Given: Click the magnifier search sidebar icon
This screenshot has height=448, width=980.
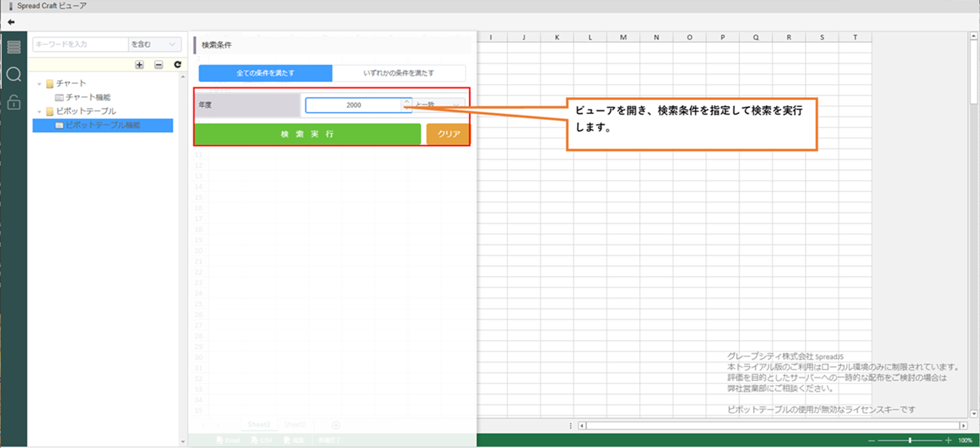Looking at the screenshot, I should (x=14, y=75).
